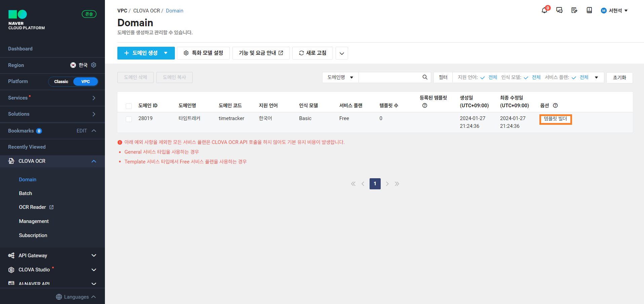Click the Naver Cloud Platform logo

(x=27, y=20)
